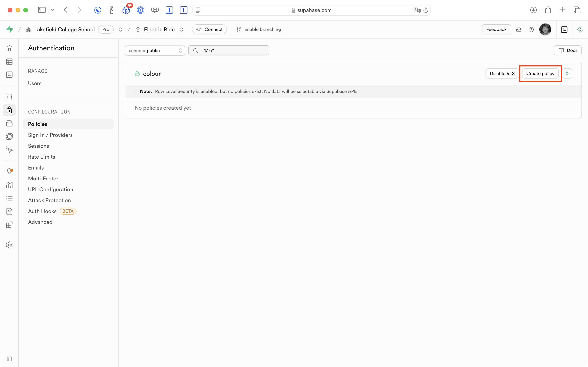This screenshot has height=367, width=588.
Task: Open the URL Configuration menu item
Action: pos(51,189)
